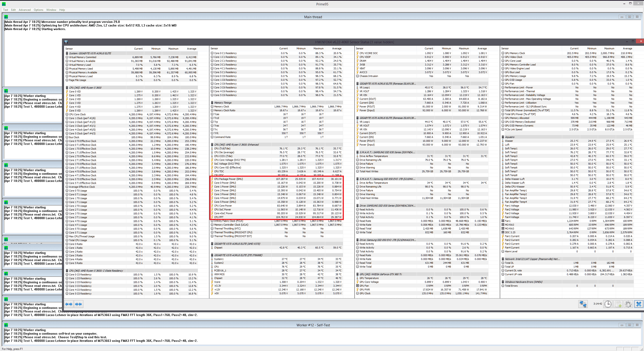Select the Core 0 Power (SMU) row
The width and height of the screenshot is (644, 351).
276,183
